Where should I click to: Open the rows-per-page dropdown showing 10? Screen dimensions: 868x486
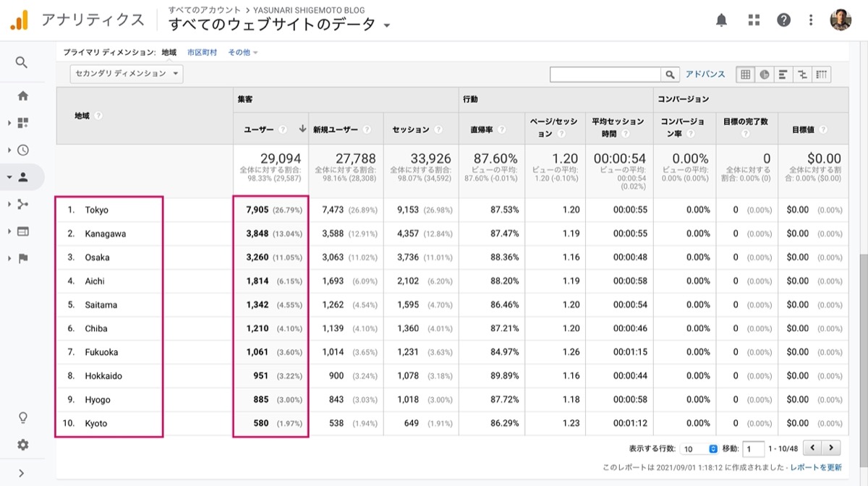click(x=699, y=448)
